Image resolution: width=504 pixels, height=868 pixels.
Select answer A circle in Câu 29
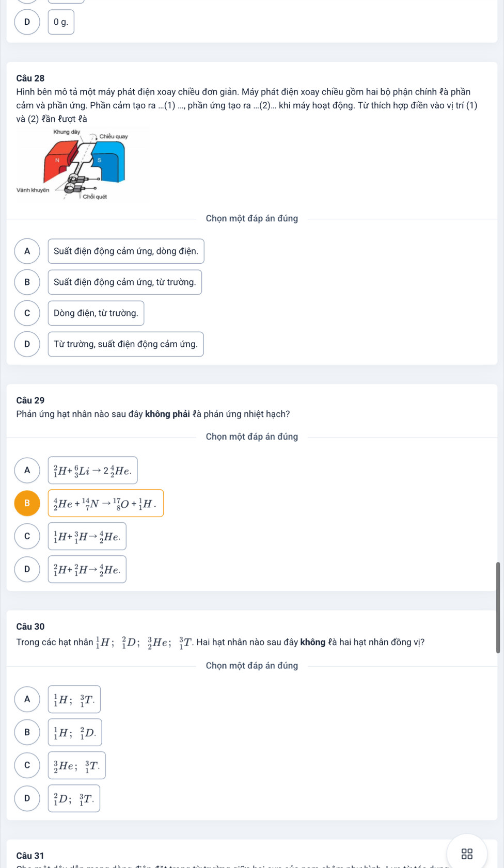(x=27, y=470)
